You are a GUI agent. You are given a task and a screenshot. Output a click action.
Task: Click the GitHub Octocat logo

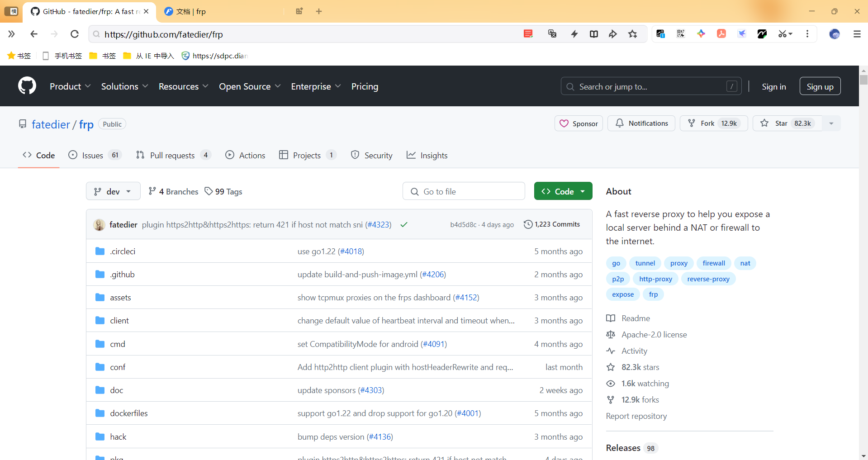(27, 85)
